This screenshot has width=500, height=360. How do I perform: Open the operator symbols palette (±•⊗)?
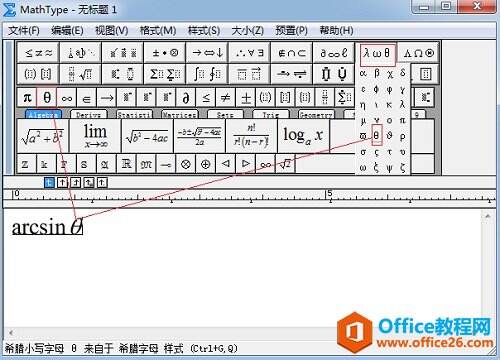(165, 53)
